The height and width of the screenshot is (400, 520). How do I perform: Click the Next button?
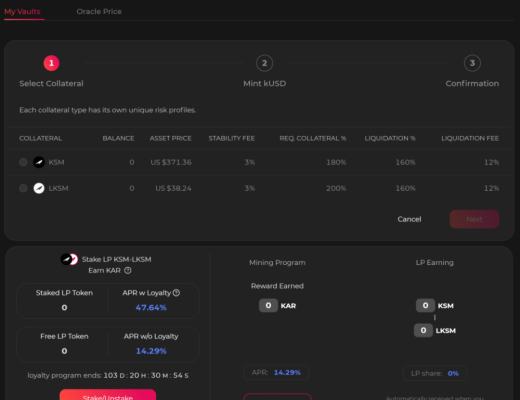[474, 219]
